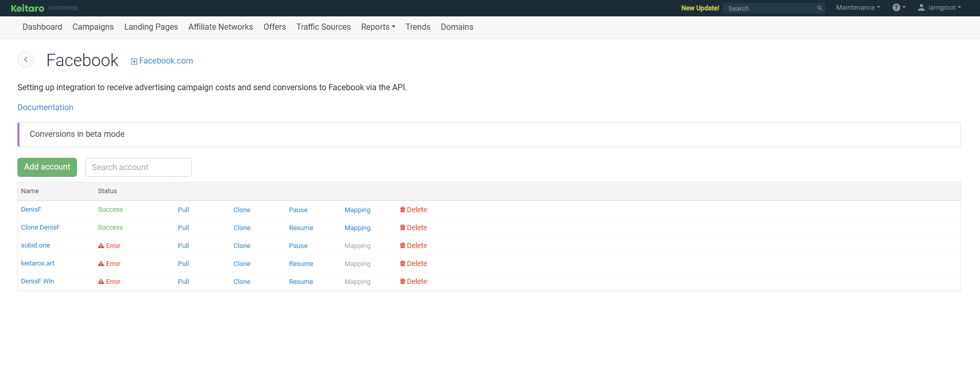Click the Success status for Clone DenisF
This screenshot has width=980, height=370.
pos(110,228)
